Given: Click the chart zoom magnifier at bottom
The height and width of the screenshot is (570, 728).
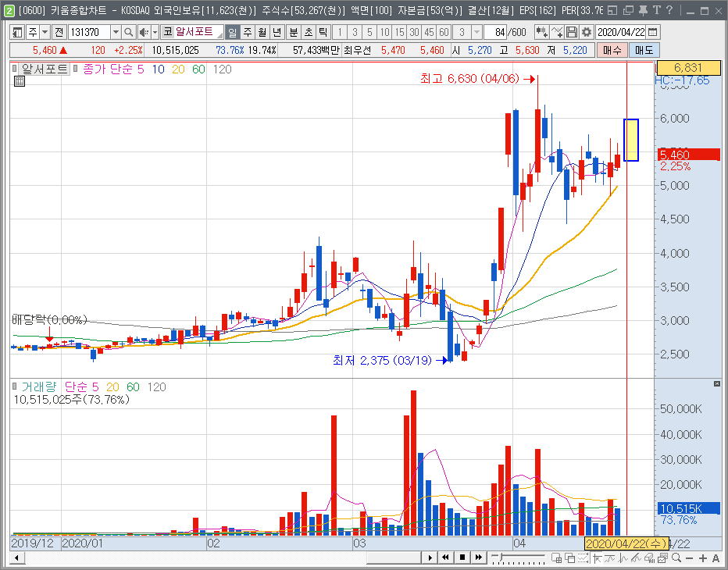Looking at the screenshot, I should click(676, 558).
